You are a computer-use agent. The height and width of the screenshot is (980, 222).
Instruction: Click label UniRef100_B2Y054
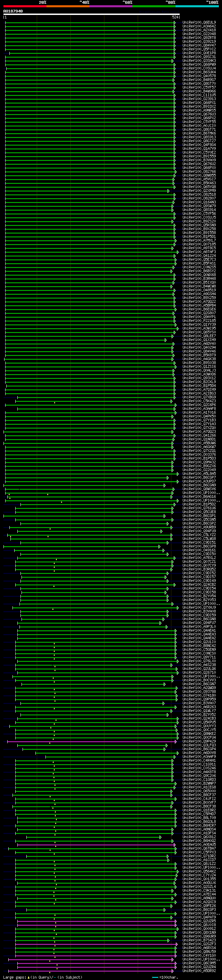tap(199, 596)
